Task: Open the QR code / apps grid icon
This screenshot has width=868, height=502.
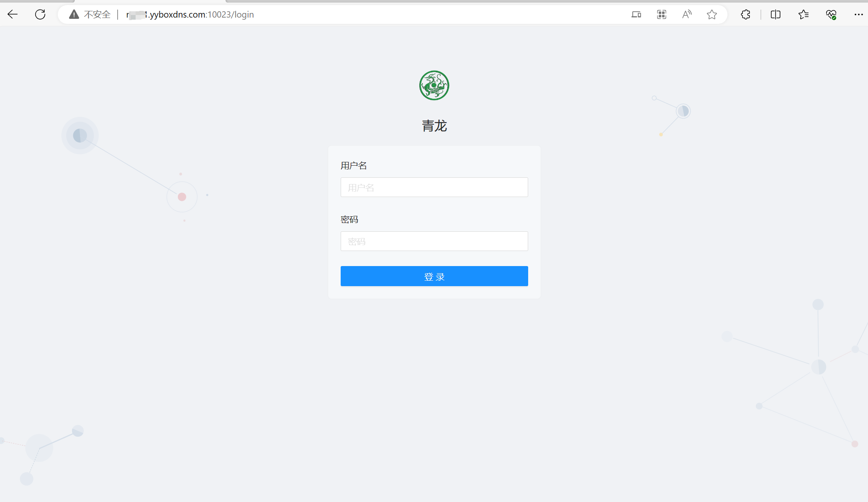Action: (x=662, y=15)
